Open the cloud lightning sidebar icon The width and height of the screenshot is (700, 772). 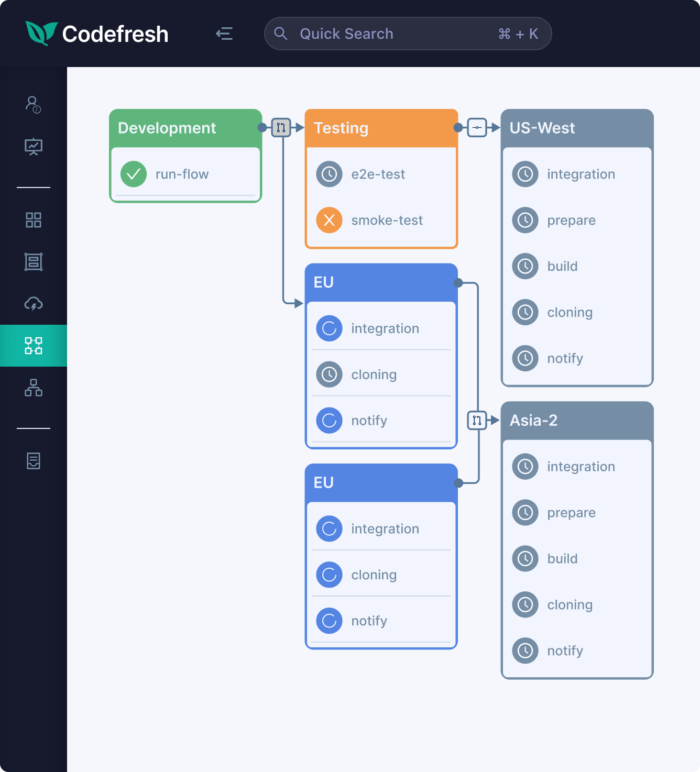pyautogui.click(x=34, y=304)
